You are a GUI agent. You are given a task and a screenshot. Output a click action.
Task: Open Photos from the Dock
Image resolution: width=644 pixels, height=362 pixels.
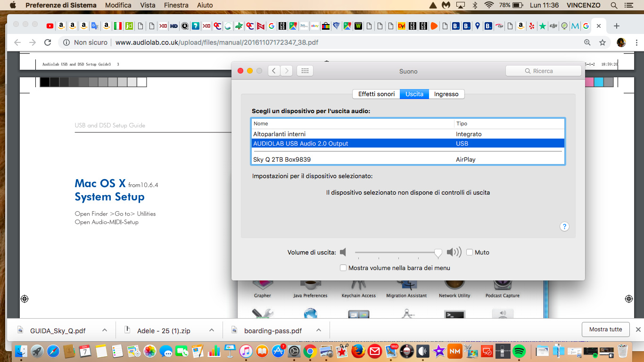(150, 351)
